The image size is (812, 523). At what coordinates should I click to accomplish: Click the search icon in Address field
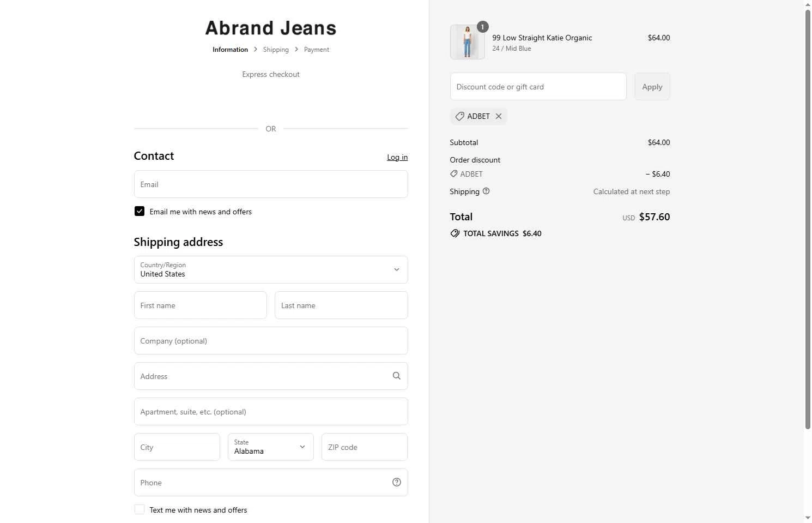pyautogui.click(x=396, y=376)
